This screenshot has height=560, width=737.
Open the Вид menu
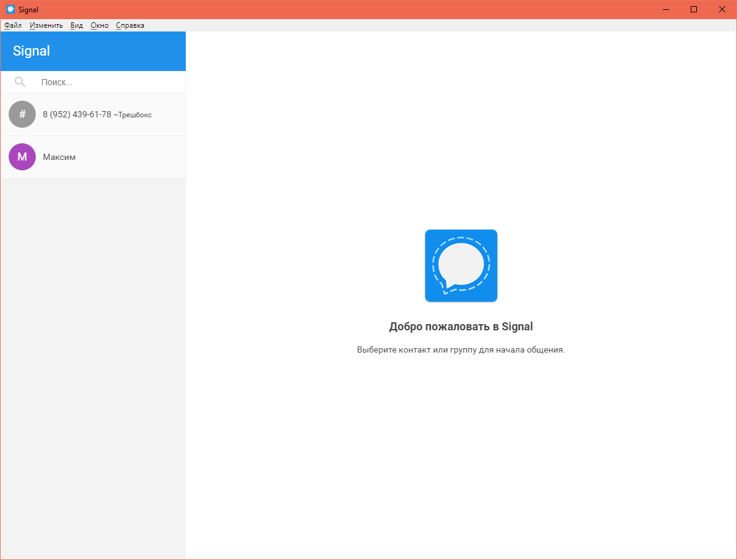point(77,25)
